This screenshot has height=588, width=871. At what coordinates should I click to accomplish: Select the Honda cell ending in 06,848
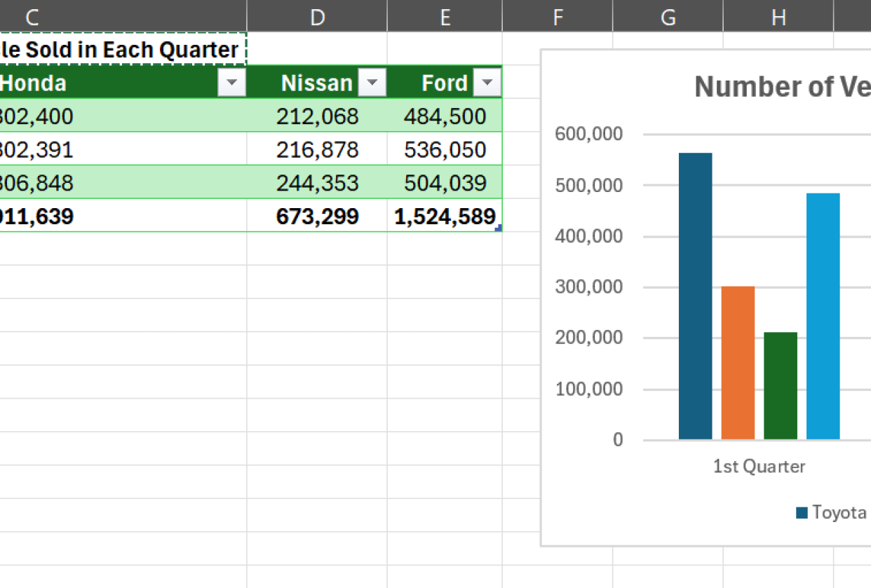pos(123,183)
